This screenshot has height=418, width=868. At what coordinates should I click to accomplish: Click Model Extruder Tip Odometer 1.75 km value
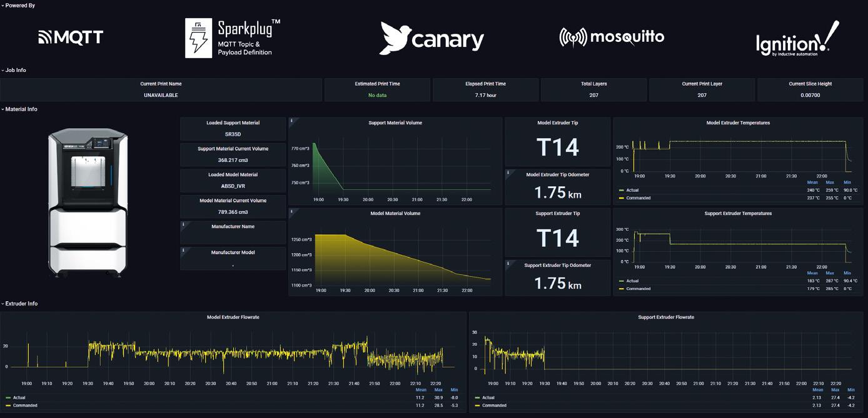558,193
